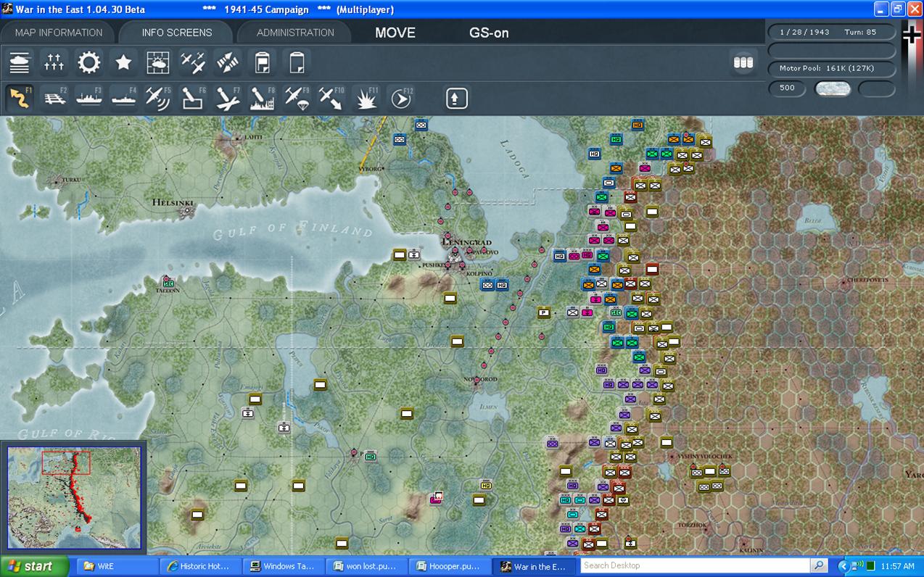Select the yellow P counter on map

[543, 312]
